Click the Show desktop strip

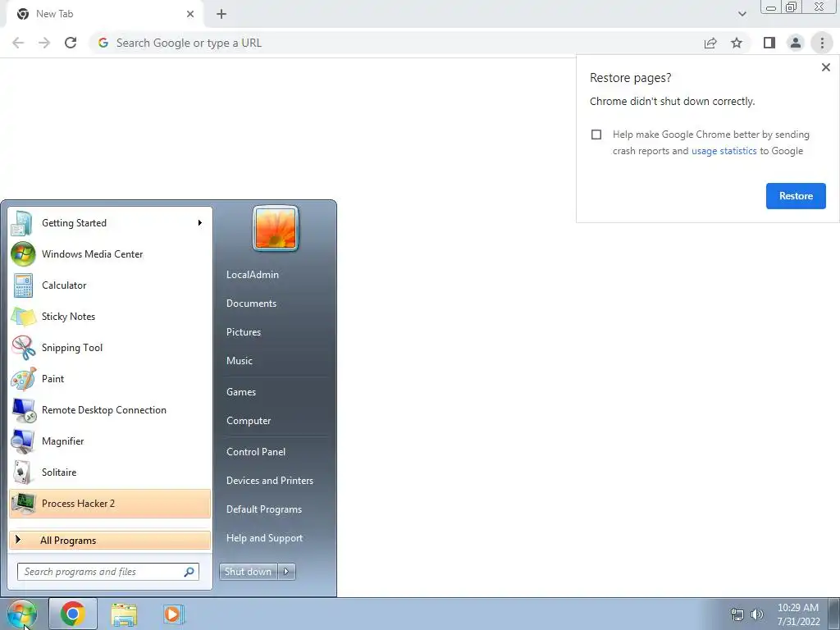(834, 614)
